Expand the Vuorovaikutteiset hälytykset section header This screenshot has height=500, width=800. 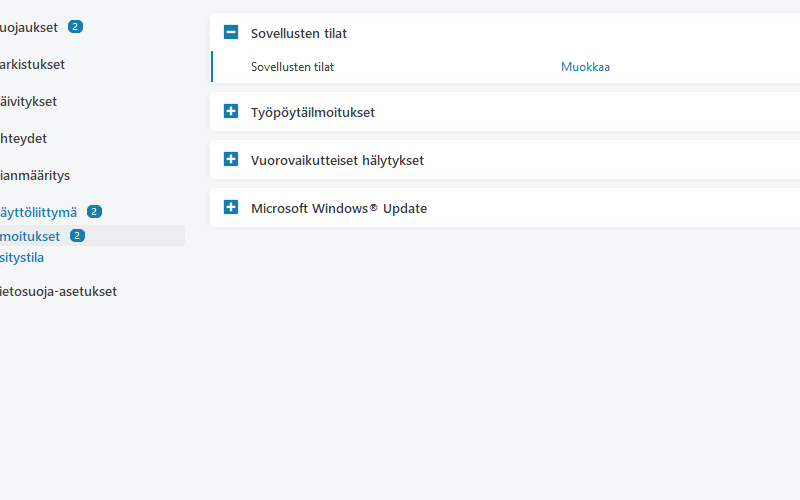[337, 160]
